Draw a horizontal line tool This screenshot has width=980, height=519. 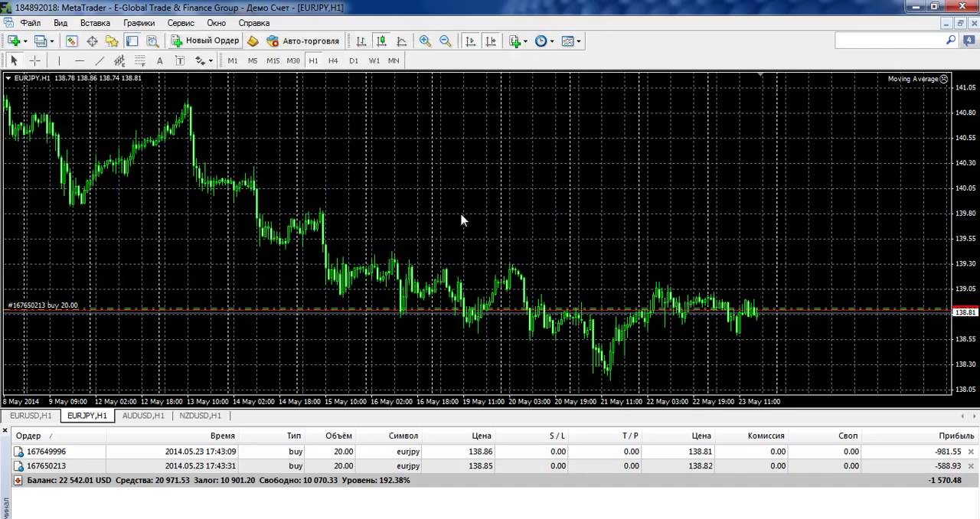(79, 60)
